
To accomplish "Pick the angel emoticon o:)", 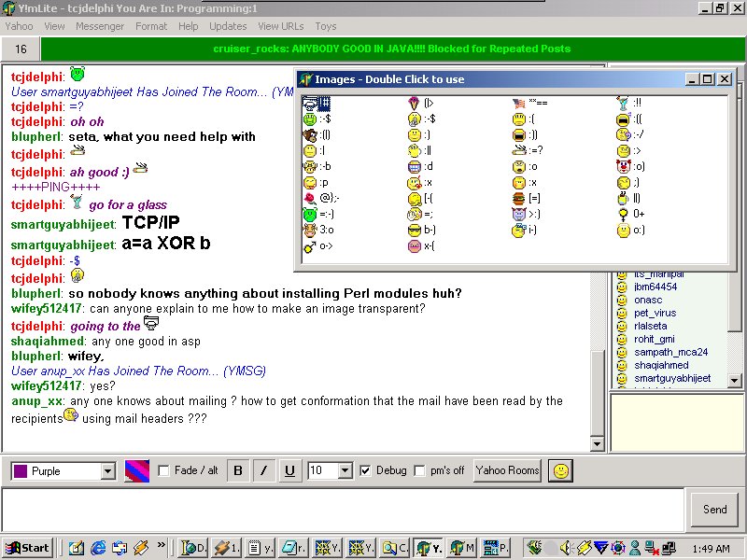I will (631, 230).
